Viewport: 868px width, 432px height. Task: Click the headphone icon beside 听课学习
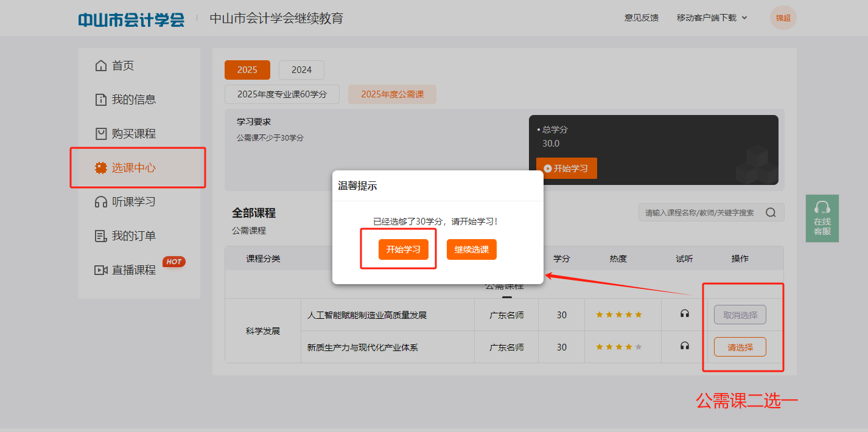[101, 202]
